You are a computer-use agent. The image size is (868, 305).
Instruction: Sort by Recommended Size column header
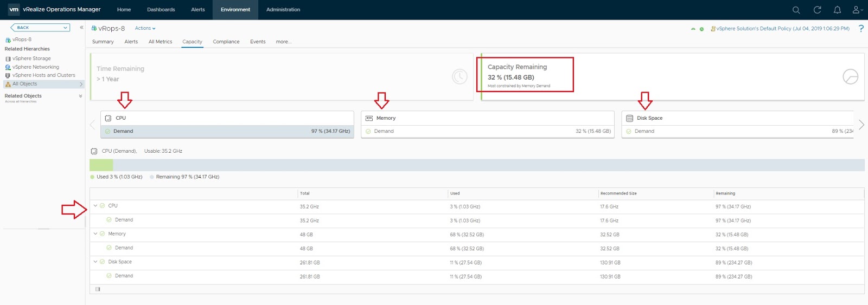click(x=618, y=193)
